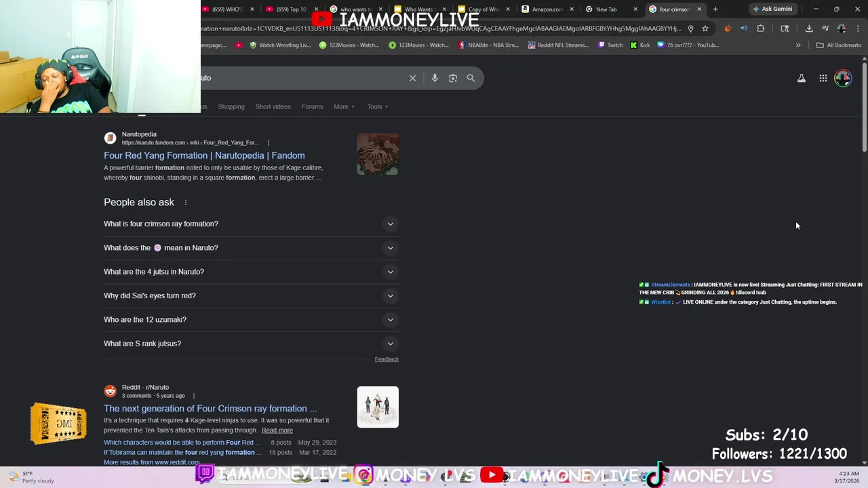Open the '76 ovr???? - YouTube' bookmark
868x488 pixels.
tap(688, 45)
